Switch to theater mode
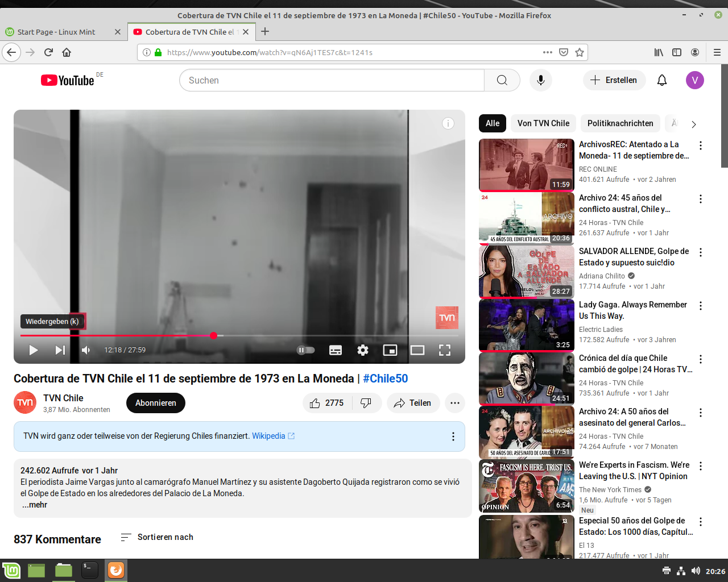The width and height of the screenshot is (728, 582). (417, 350)
